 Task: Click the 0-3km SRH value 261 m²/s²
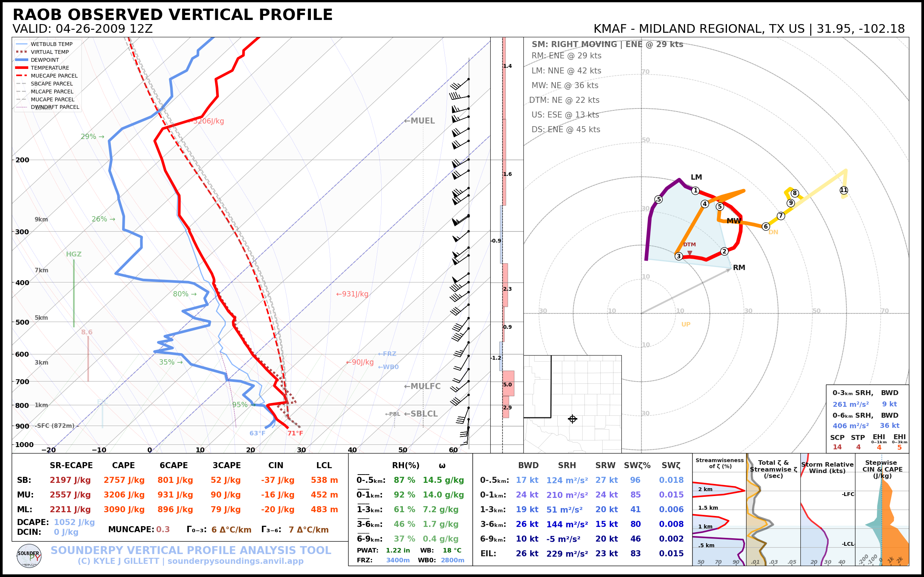[851, 404]
